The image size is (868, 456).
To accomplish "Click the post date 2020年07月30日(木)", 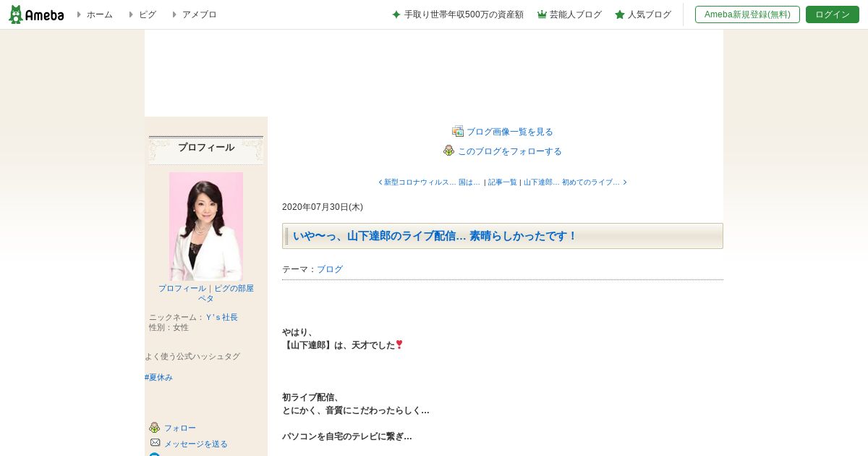I will point(323,207).
